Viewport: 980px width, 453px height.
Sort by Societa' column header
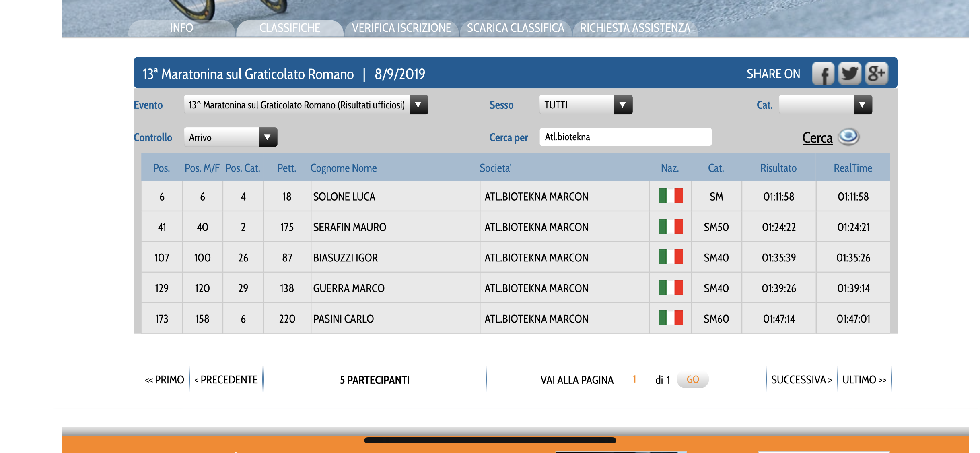coord(495,168)
